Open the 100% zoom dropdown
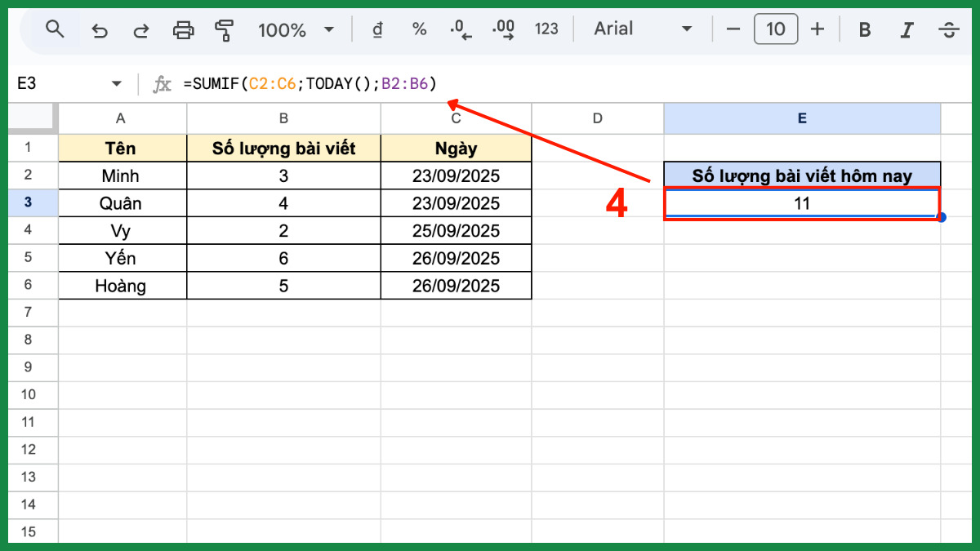Image resolution: width=980 pixels, height=551 pixels. tap(296, 30)
